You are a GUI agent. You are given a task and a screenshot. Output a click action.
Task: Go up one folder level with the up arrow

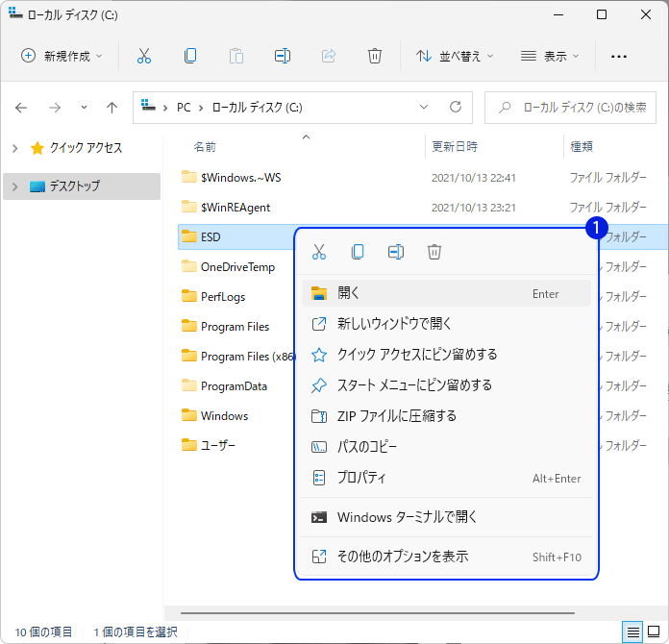click(111, 108)
